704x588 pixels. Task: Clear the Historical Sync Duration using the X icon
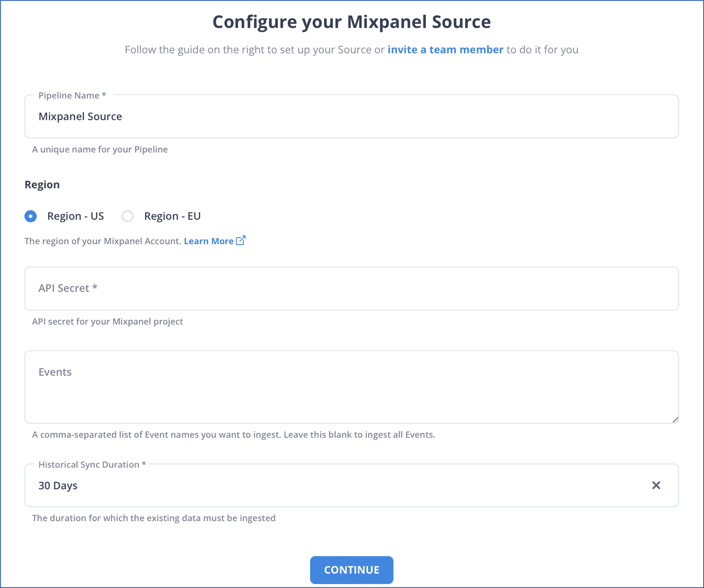(656, 485)
